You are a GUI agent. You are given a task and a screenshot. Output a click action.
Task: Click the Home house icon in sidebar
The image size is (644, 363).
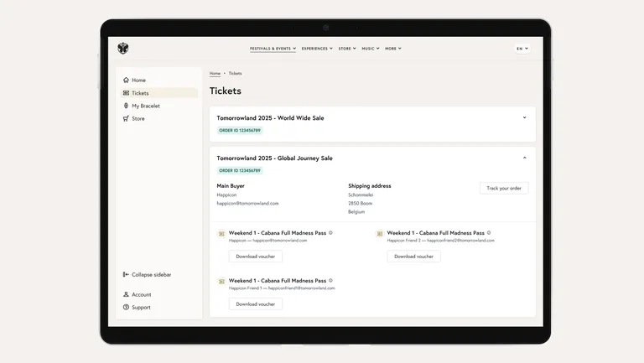pyautogui.click(x=126, y=80)
